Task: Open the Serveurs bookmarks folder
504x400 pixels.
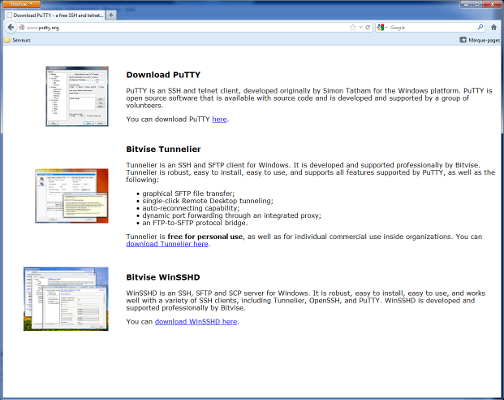Action: [x=17, y=40]
